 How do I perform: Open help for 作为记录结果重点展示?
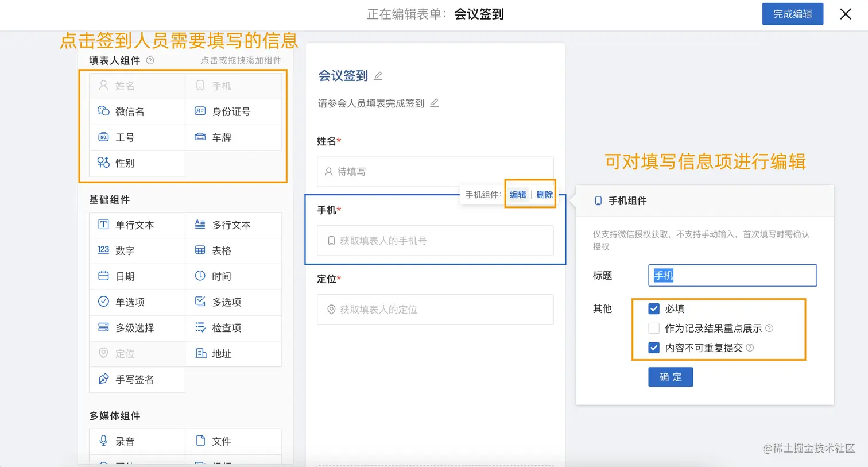[769, 328]
